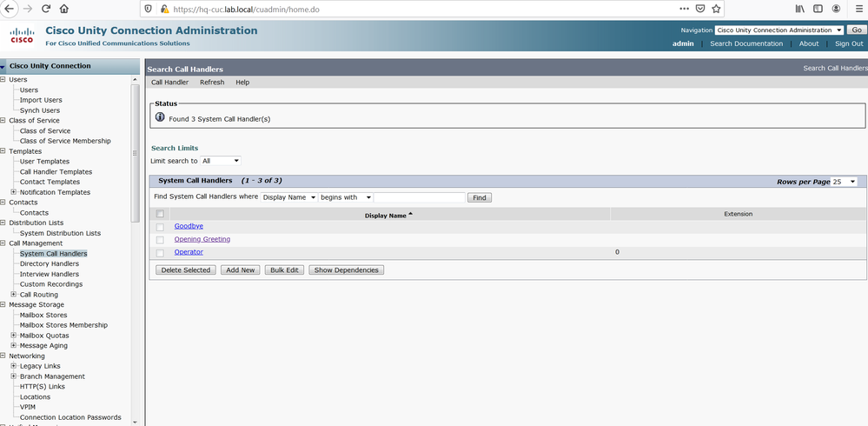Sort by the Extension column header

(x=738, y=214)
